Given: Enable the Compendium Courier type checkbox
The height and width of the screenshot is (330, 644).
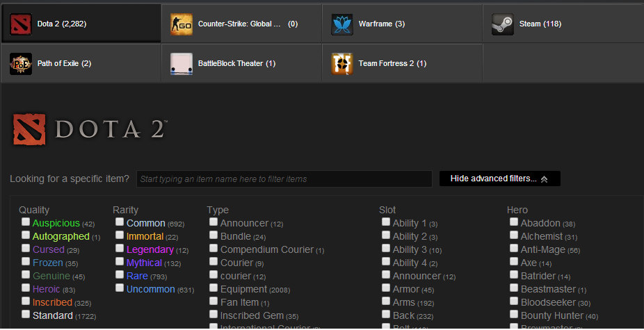Looking at the screenshot, I should coord(214,248).
